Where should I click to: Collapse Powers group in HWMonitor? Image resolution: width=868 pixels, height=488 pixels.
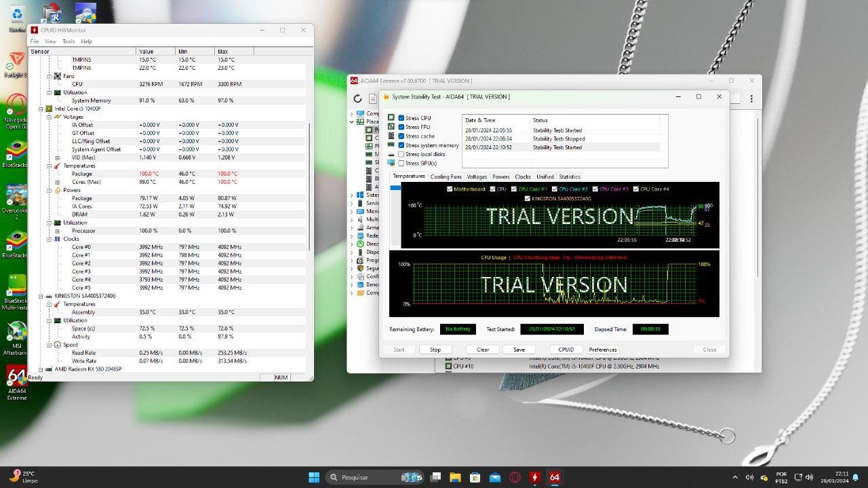click(49, 190)
